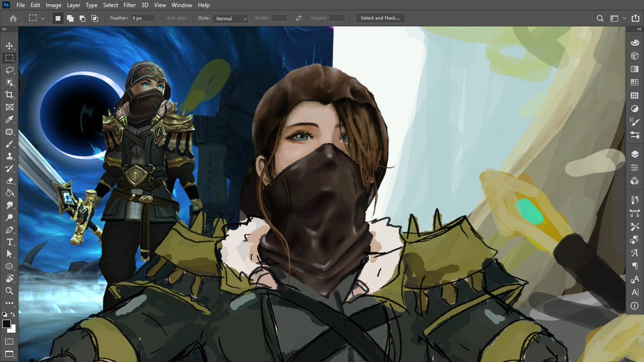Open the Patterns panel icon
This screenshot has width=644, height=362.
635,95
